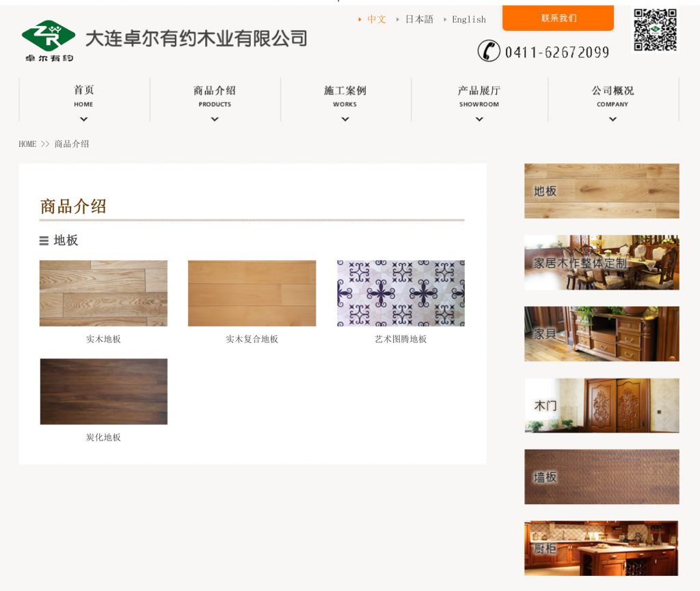Open the 实木地板 product thumbnail
Image resolution: width=700 pixels, height=591 pixels.
tap(103, 293)
